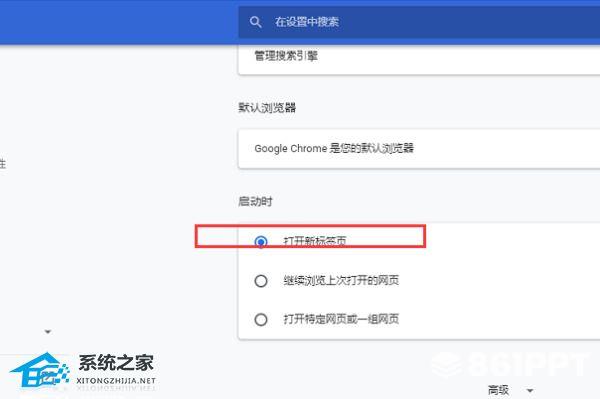This screenshot has width=600, height=399.
Task: Click the 继续浏览上次打开的网页 label text
Action: coord(341,280)
